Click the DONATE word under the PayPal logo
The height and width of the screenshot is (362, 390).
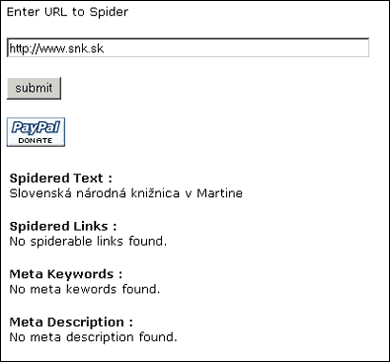point(35,141)
